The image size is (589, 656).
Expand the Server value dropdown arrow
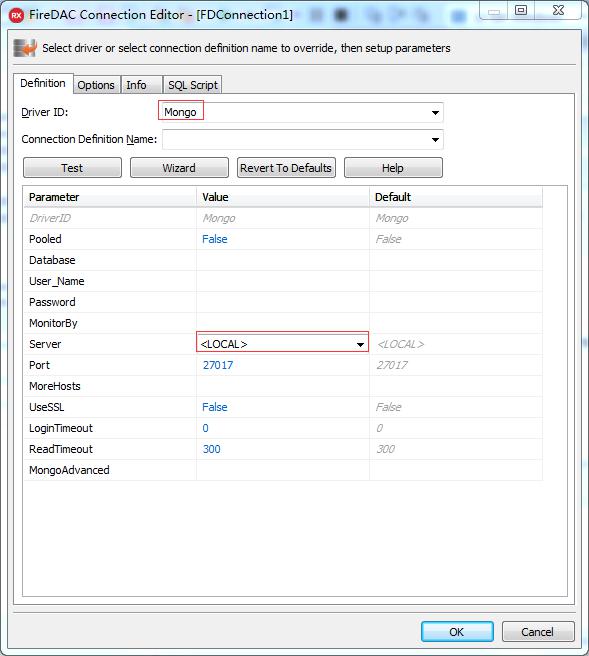(360, 344)
